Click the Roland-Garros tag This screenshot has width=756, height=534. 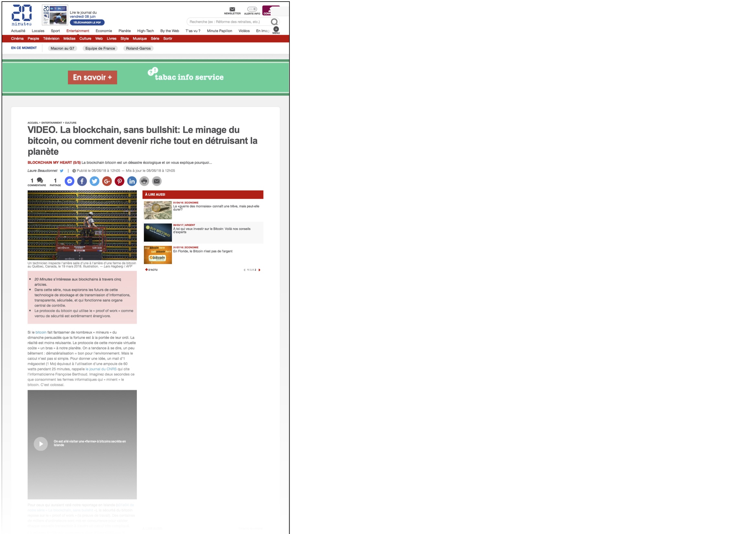tap(138, 48)
